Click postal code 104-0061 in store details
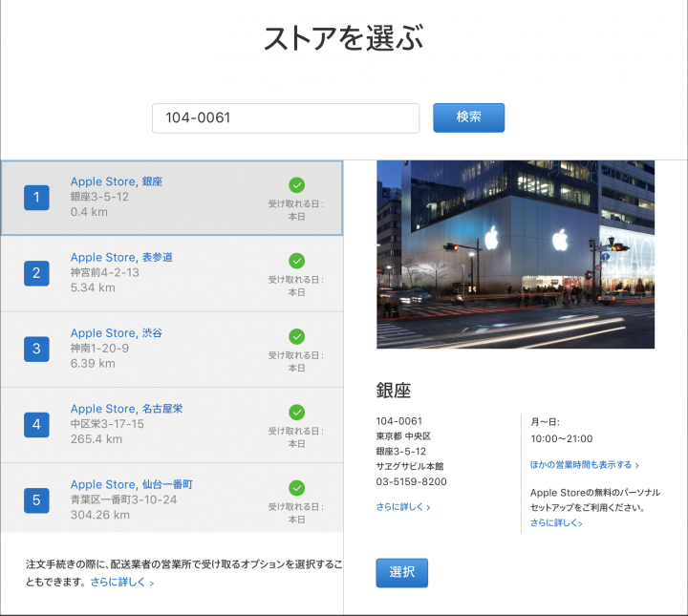 click(x=398, y=421)
